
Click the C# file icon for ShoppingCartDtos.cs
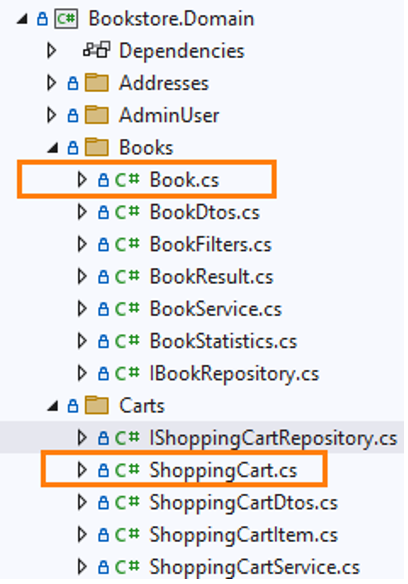[x=127, y=503]
